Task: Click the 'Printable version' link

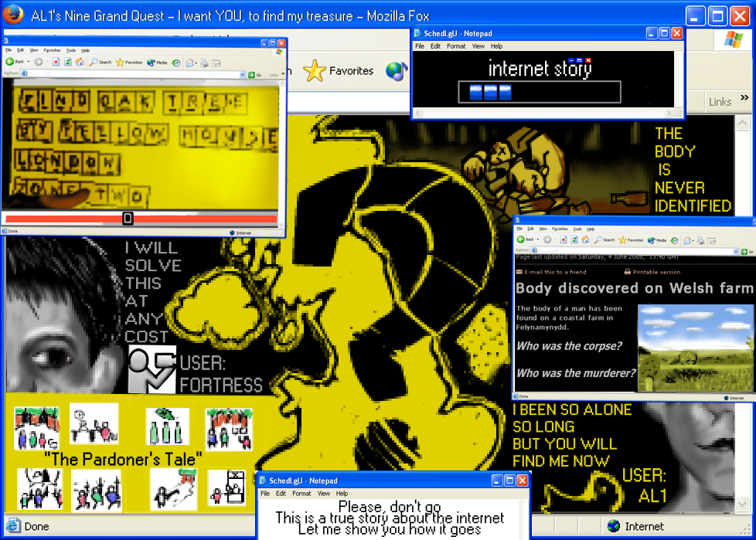Action: (x=652, y=272)
